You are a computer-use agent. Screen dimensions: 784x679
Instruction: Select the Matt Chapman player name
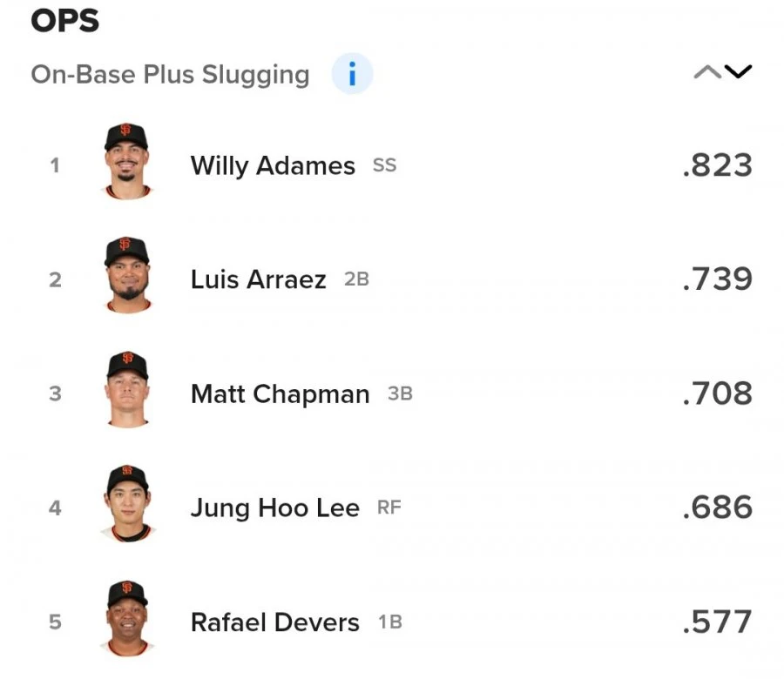(280, 394)
